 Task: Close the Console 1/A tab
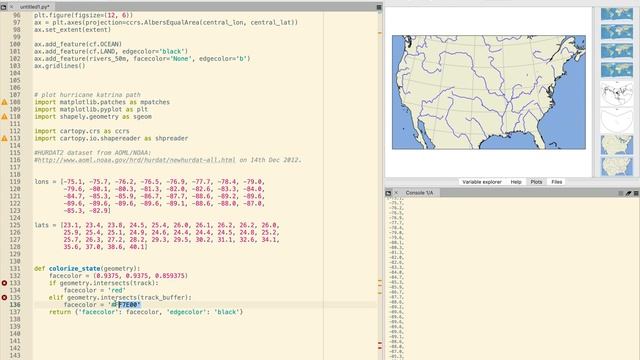396,193
